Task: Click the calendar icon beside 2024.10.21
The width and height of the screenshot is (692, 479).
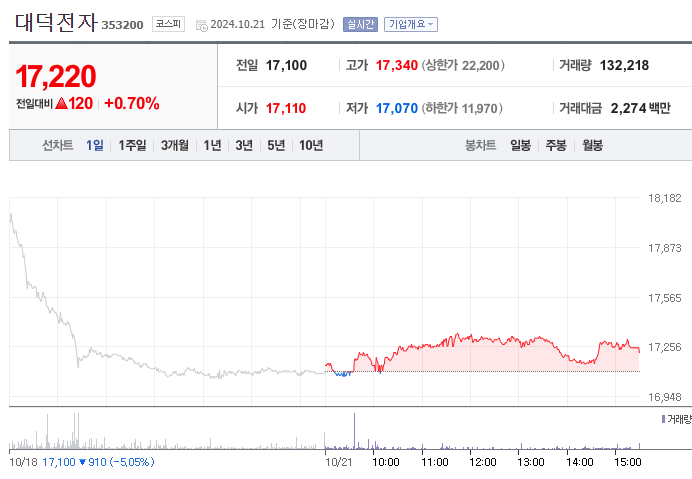Action: click(201, 26)
